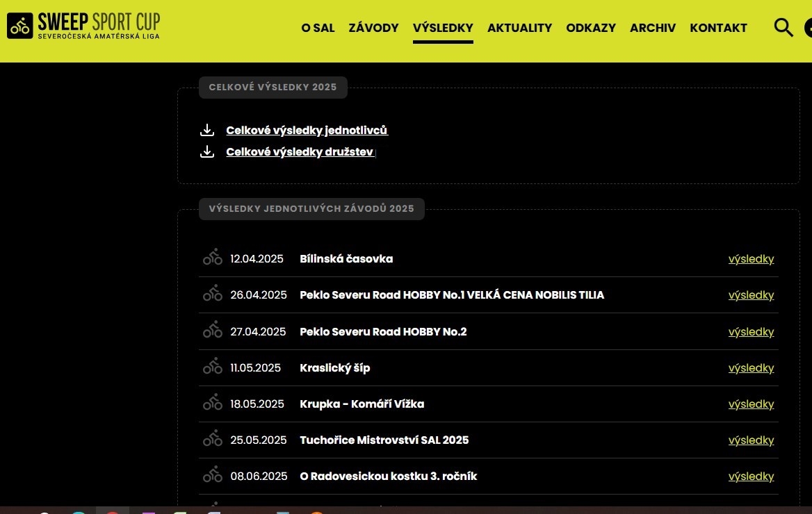The height and width of the screenshot is (514, 812).
Task: Click bicycle icon beside Krupka - Komáří Vížka
Action: point(213,403)
